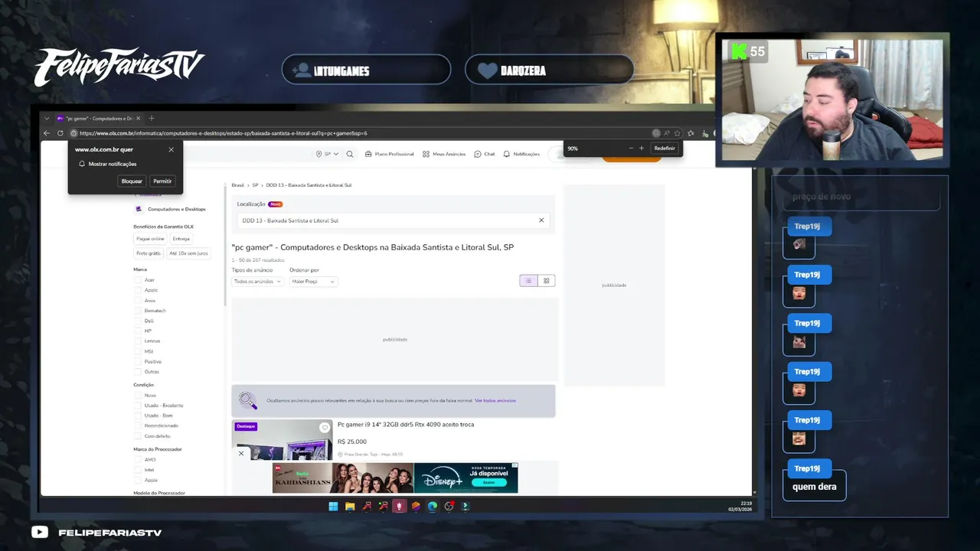Increase zoom with plus button
This screenshot has height=551, width=980.
pyautogui.click(x=642, y=148)
